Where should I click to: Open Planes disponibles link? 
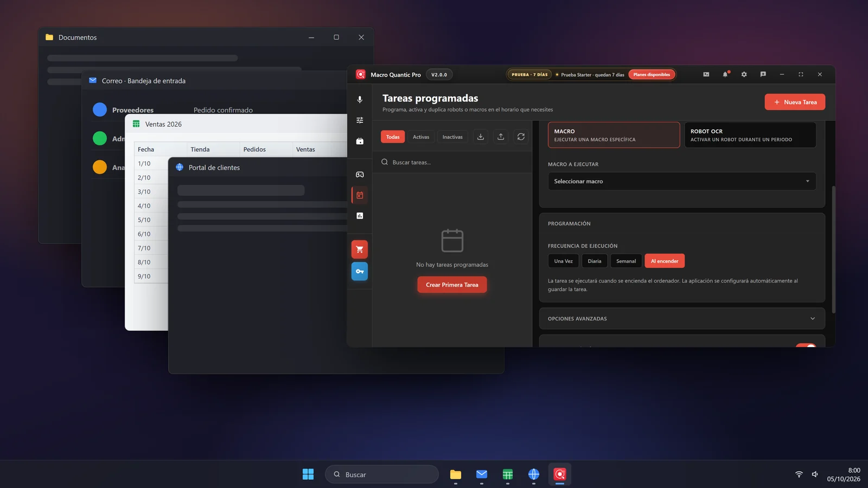(x=652, y=75)
